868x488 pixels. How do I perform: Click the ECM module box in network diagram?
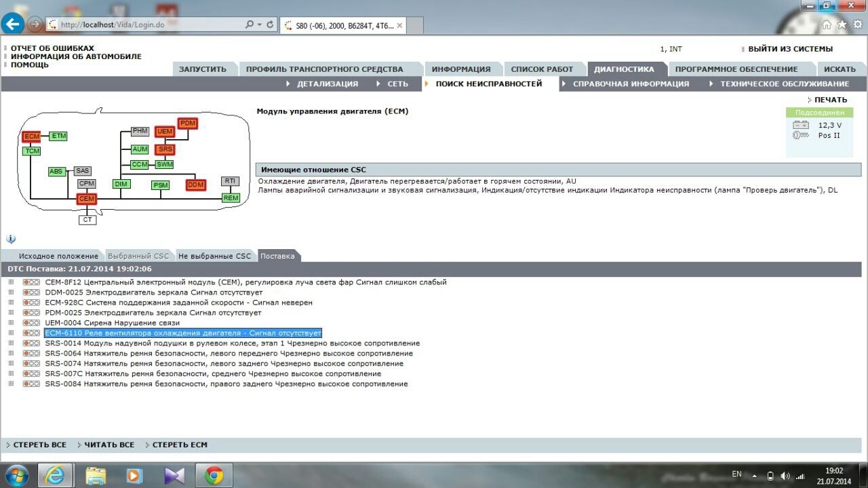[x=32, y=136]
